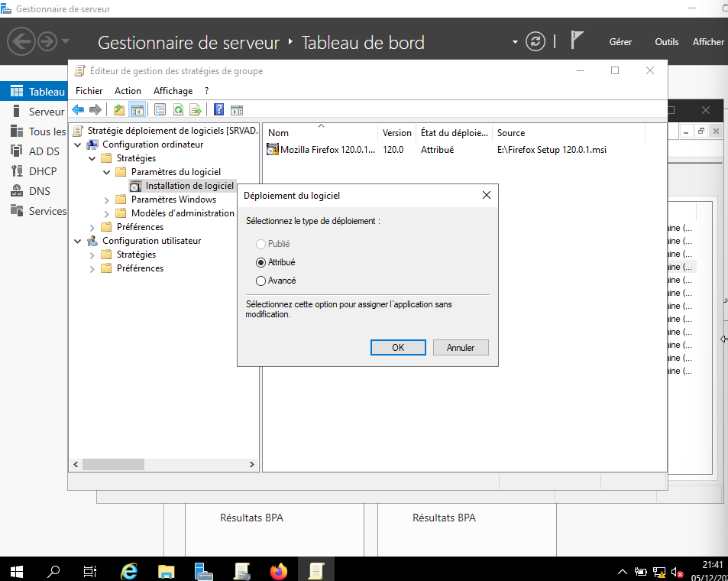Click the blue Back arrow in toolbar
Viewport: 728px width, 581px height.
(x=78, y=109)
